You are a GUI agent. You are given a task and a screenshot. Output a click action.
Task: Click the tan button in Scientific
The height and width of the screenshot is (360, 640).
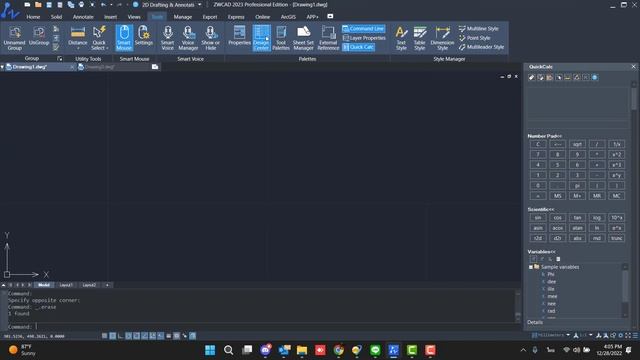click(577, 218)
